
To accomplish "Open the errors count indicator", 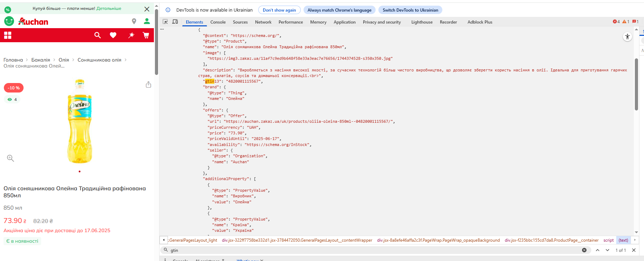I will (616, 22).
